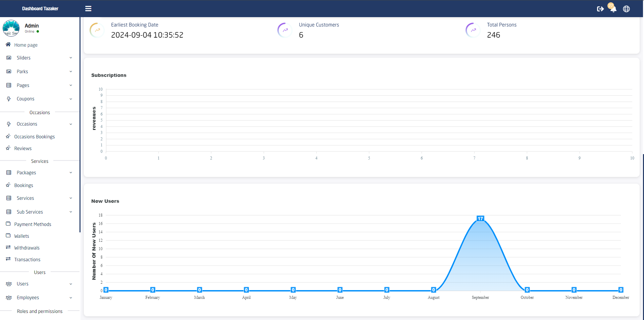Click the Dashboard Tazaker title
644x320 pixels.
(40, 9)
